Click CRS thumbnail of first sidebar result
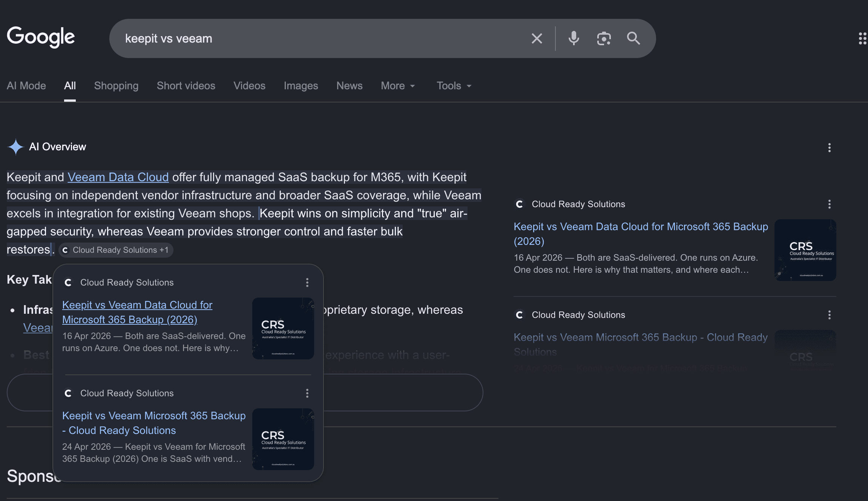The width and height of the screenshot is (868, 501). point(805,250)
